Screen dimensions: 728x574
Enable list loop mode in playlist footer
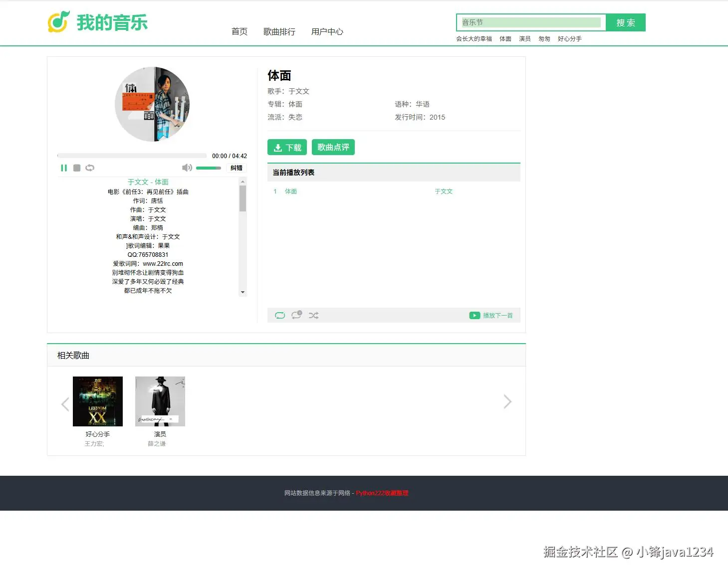[x=280, y=315]
